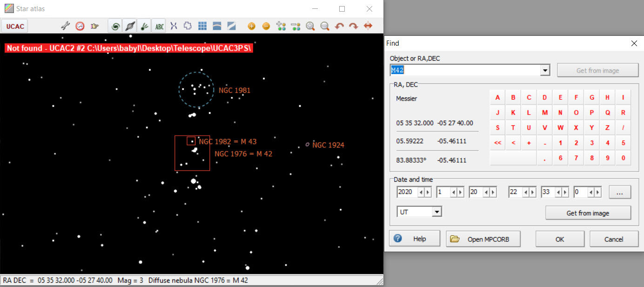The image size is (644, 287).
Task: Toggle the blue coordinate grid icon
Action: tap(202, 26)
